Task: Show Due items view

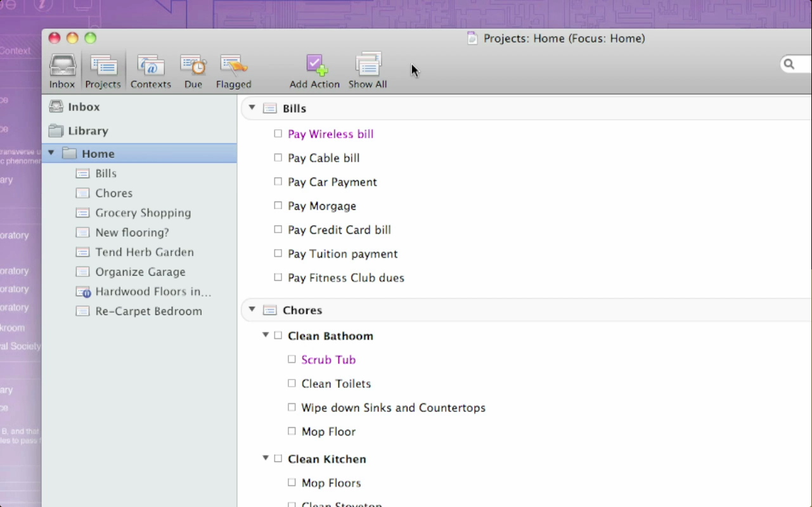Action: [x=193, y=71]
